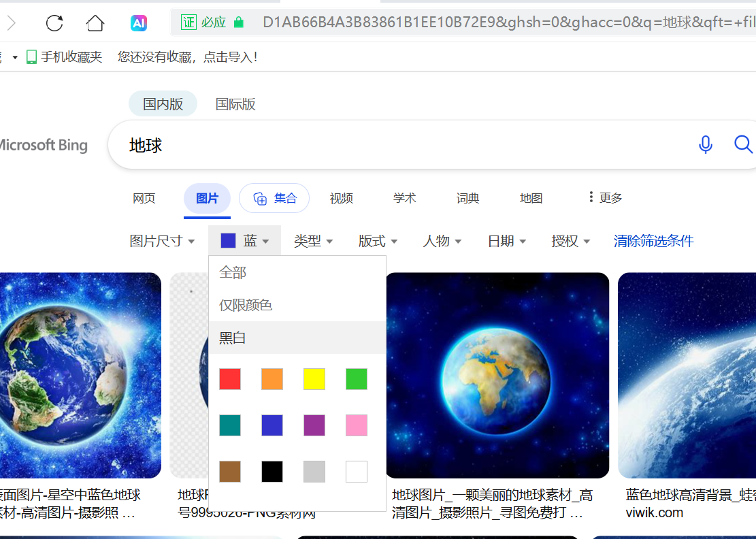Click the magnifier search icon

pyautogui.click(x=743, y=144)
